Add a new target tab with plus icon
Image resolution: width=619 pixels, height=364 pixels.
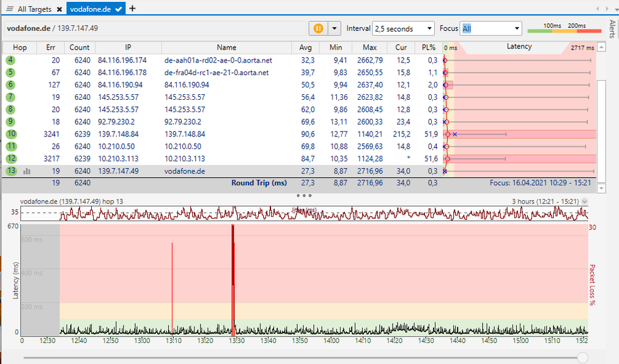[x=132, y=9]
